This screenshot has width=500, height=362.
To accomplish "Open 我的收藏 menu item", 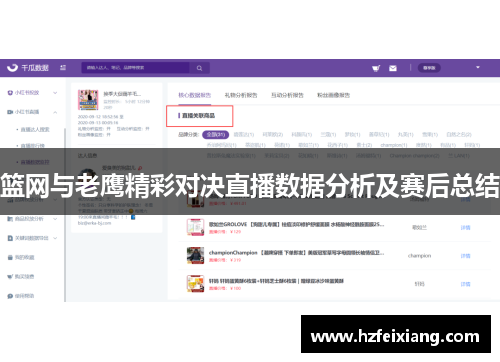I will 24,257.
